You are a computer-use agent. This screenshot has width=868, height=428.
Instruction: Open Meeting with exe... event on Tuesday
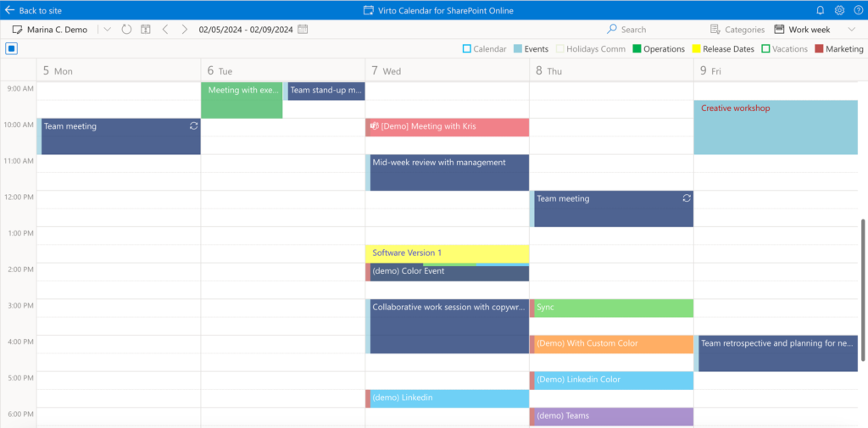pos(242,100)
